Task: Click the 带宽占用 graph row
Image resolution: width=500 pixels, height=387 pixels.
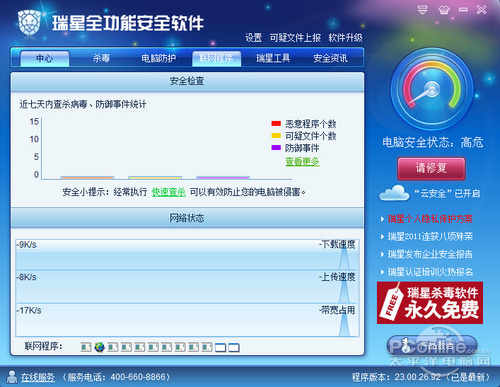Action: point(187,320)
